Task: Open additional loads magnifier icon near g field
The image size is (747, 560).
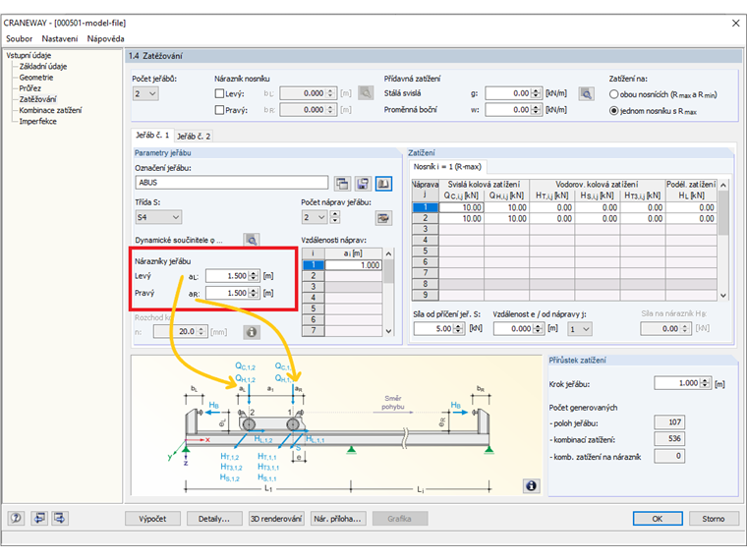Action: (x=587, y=93)
